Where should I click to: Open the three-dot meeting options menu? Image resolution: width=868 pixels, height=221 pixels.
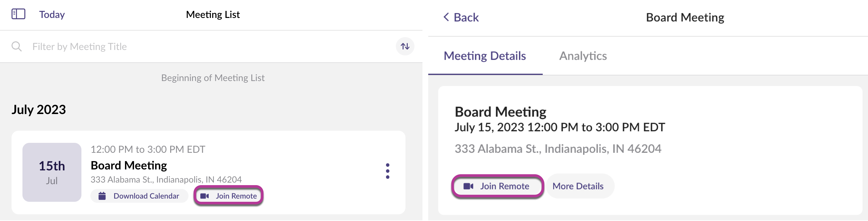[388, 171]
